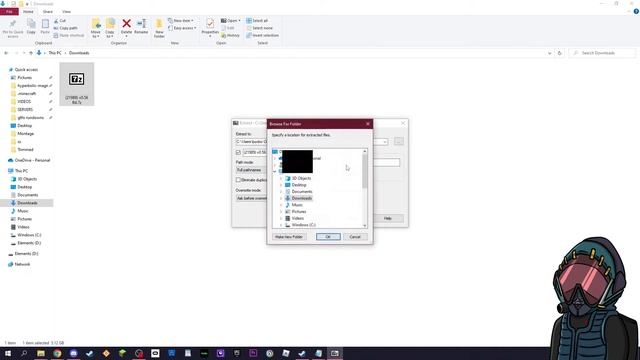
Task: Click the New folder icon in ribbon
Action: (x=159, y=24)
